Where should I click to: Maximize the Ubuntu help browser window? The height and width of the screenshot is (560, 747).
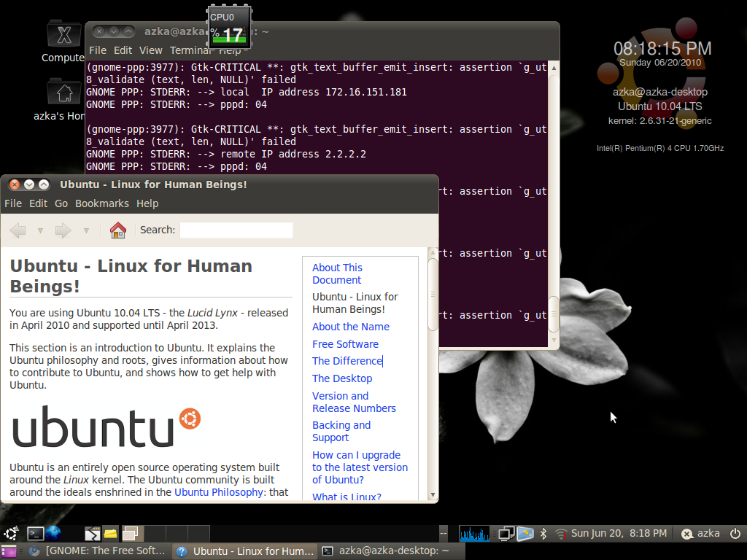(x=44, y=184)
